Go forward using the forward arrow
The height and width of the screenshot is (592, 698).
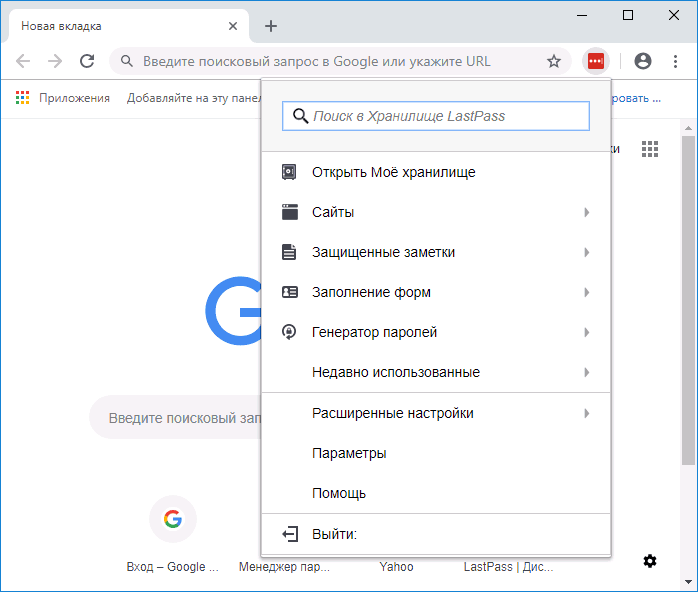(x=55, y=61)
